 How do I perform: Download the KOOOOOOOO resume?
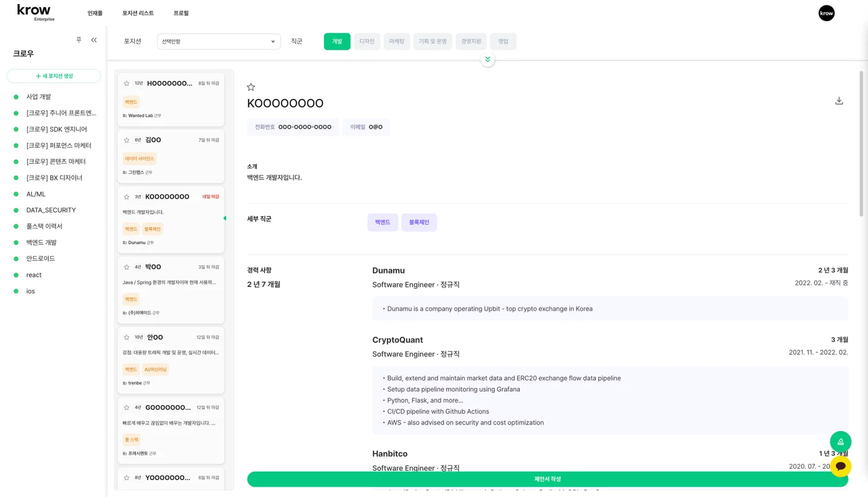[x=839, y=101]
